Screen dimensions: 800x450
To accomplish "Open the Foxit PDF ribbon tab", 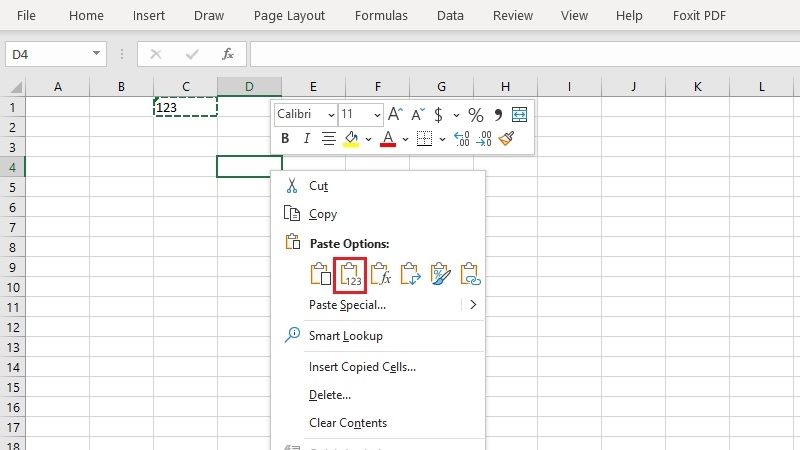I will [x=699, y=15].
